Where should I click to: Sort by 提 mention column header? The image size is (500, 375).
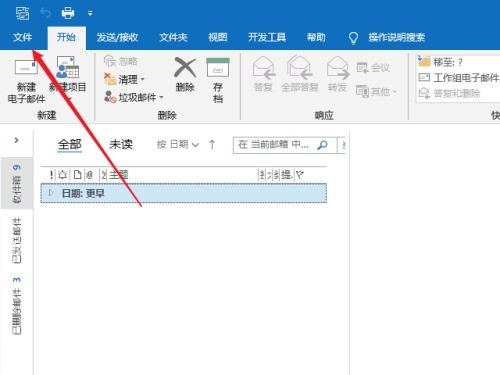click(286, 175)
